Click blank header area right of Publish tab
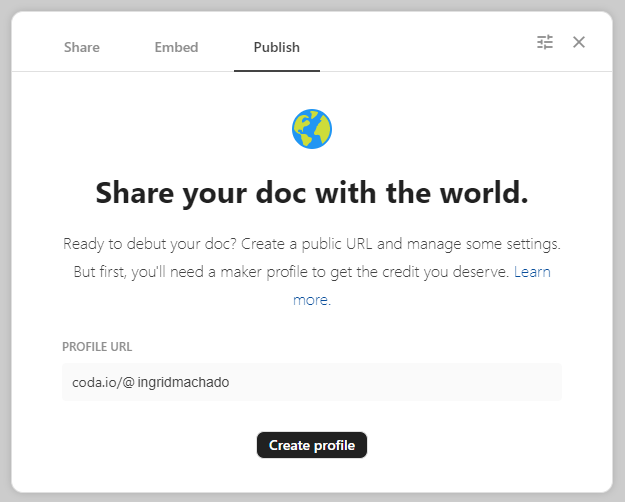 pyautogui.click(x=420, y=45)
